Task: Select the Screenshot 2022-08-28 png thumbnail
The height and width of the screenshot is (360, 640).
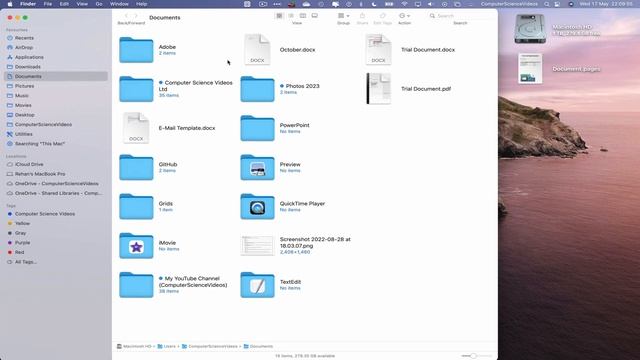Action: [257, 246]
